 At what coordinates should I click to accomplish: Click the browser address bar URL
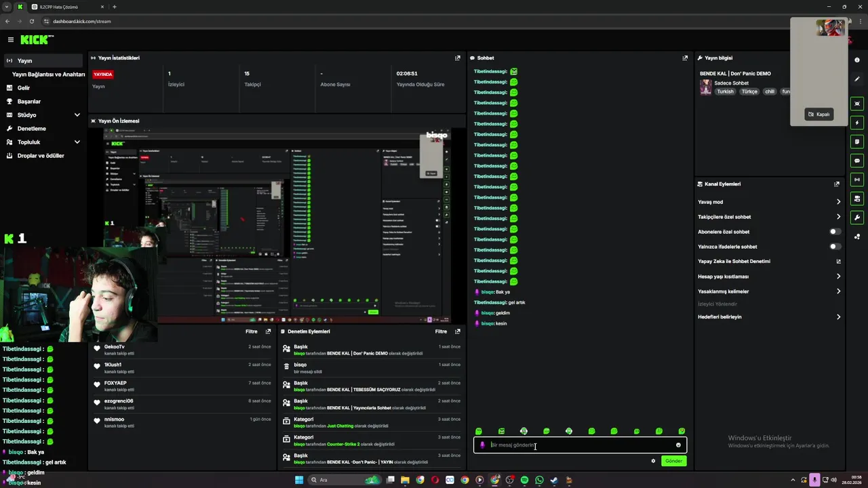(81, 21)
